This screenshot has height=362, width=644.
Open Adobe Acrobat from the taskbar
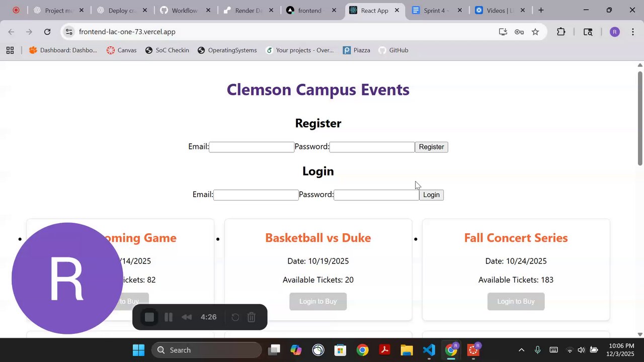(x=384, y=350)
